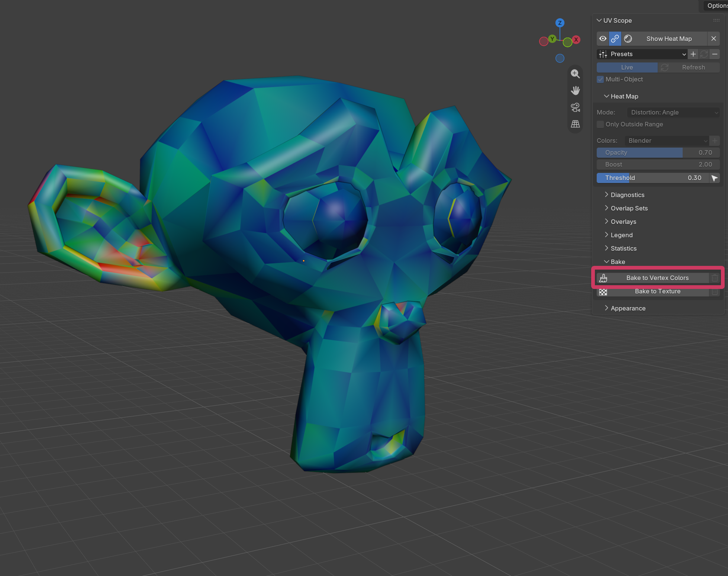Open the Options menu at top right
The image size is (728, 576).
click(x=716, y=6)
